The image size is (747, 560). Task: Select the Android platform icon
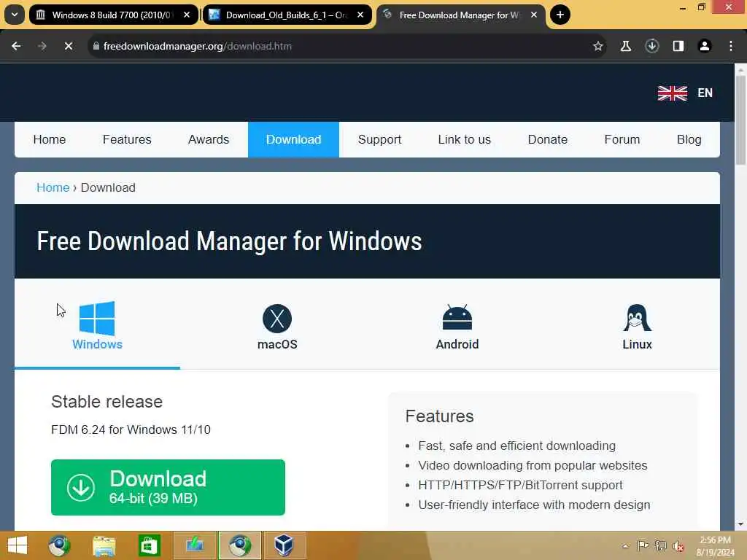[457, 318]
